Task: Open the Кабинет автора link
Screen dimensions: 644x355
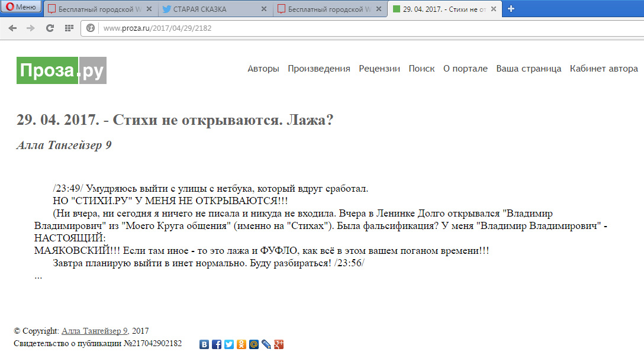Action: pyautogui.click(x=604, y=69)
